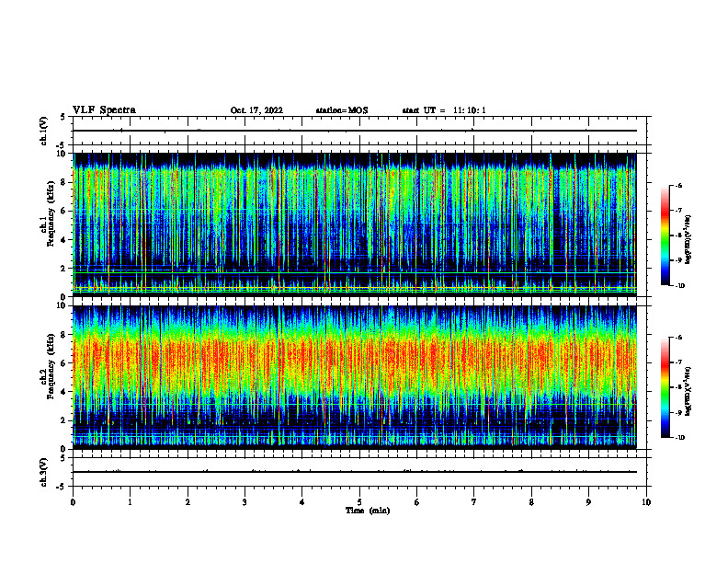Click the ch.2 spectrogram colorbar

pos(665,387)
